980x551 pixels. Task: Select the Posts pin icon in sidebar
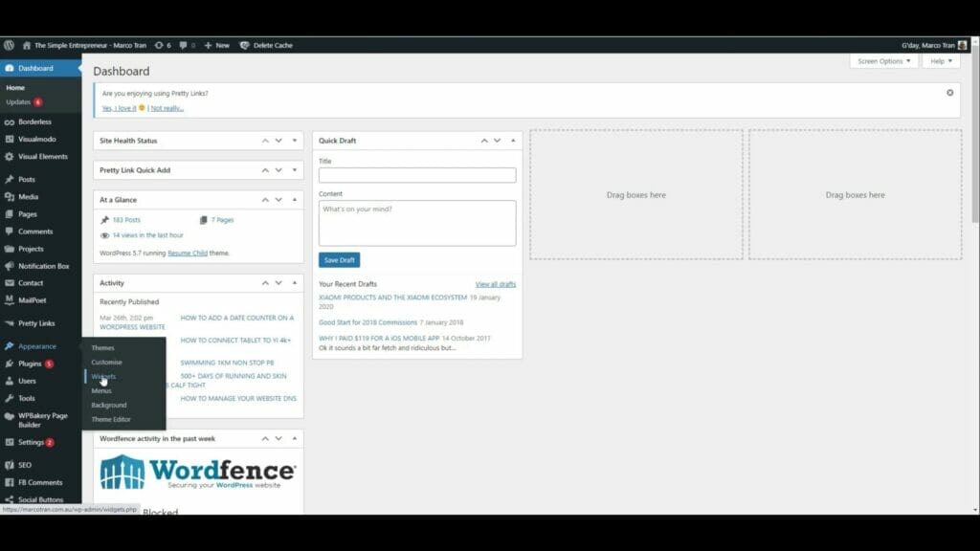11,179
